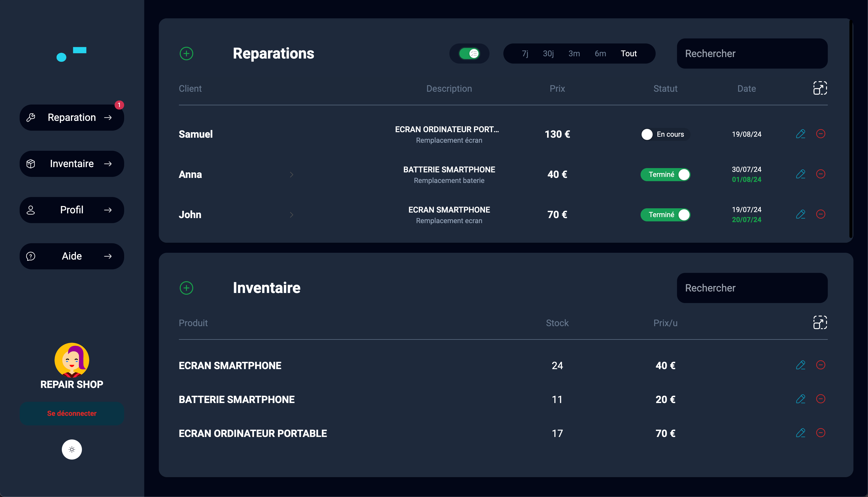Expand John's row with the chevron

[x=292, y=215]
